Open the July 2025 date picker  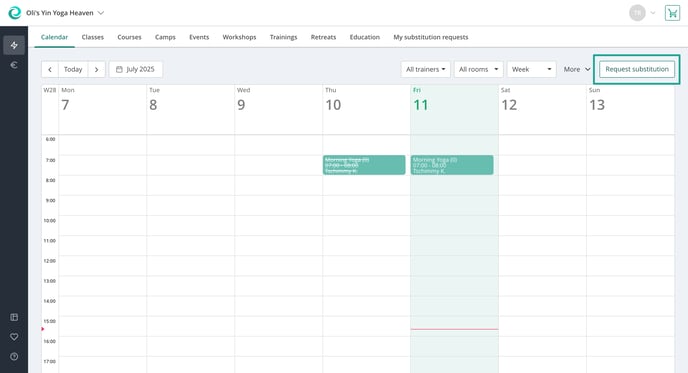coord(136,69)
